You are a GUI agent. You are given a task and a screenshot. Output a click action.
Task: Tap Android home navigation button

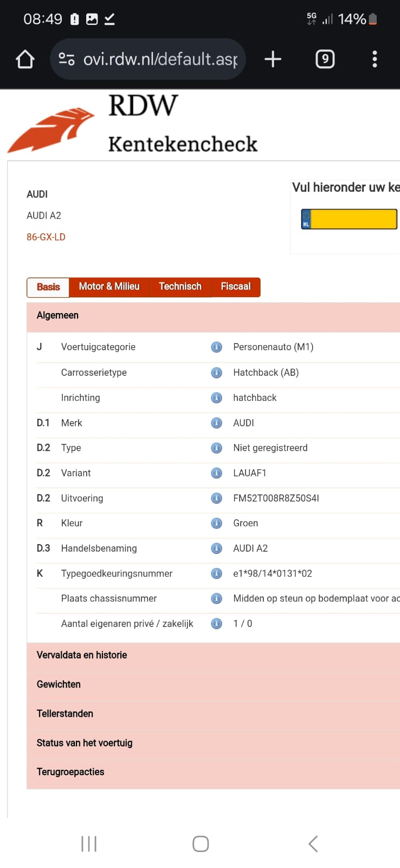pos(201,844)
